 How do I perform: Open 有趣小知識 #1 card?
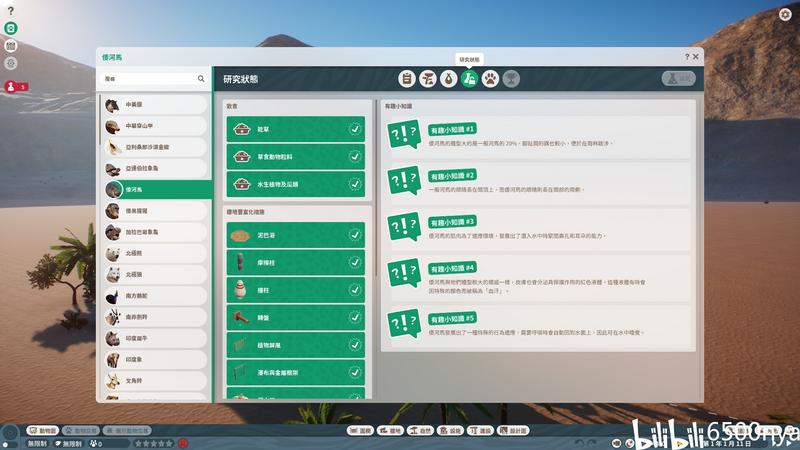(537, 136)
